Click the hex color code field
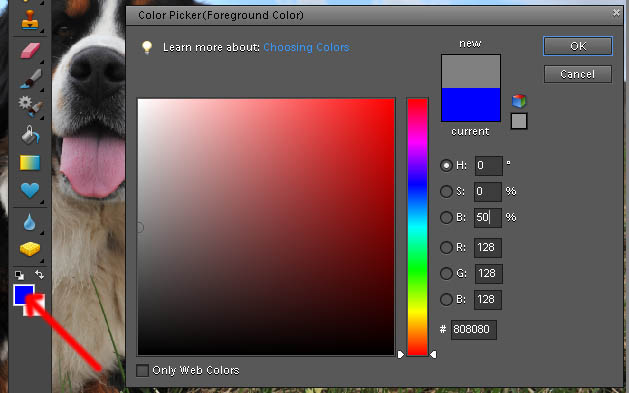Viewport: 629px width, 393px height. pos(473,330)
